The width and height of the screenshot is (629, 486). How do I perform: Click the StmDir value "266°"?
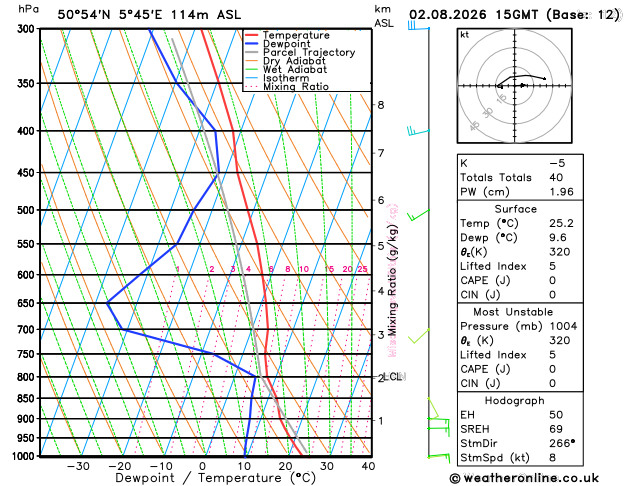tap(562, 443)
